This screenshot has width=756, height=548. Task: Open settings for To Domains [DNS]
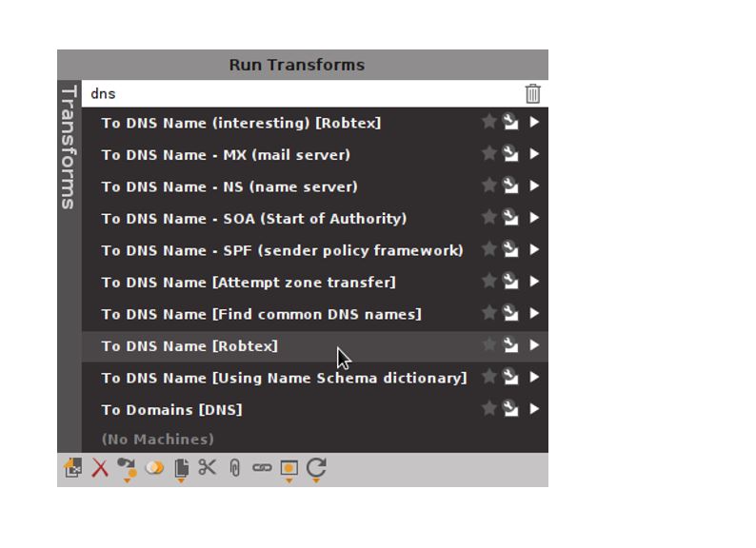pos(510,408)
